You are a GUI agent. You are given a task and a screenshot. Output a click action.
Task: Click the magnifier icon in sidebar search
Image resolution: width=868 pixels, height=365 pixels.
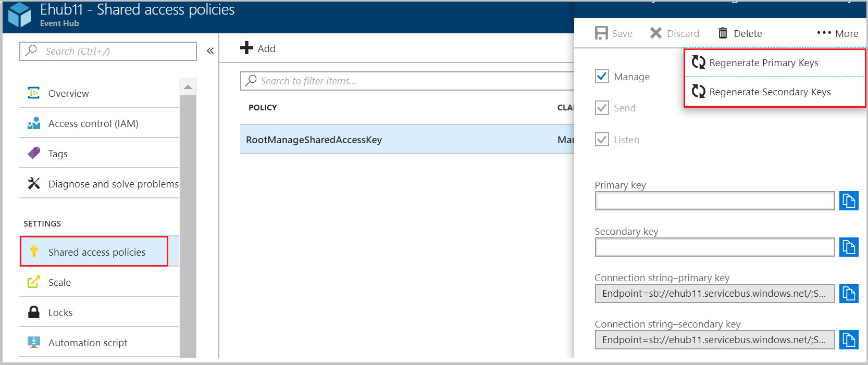click(x=31, y=51)
